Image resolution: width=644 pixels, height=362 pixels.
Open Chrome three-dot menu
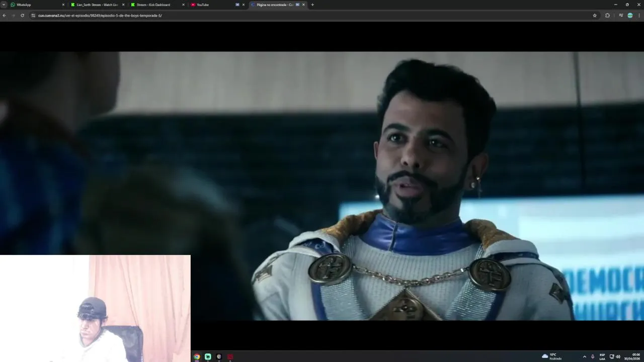[x=639, y=16]
